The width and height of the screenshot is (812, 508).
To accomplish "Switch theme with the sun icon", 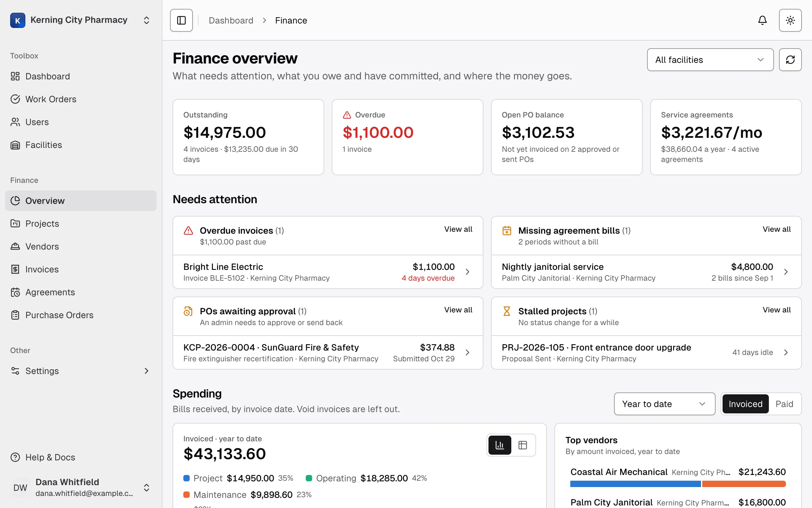I will click(790, 20).
